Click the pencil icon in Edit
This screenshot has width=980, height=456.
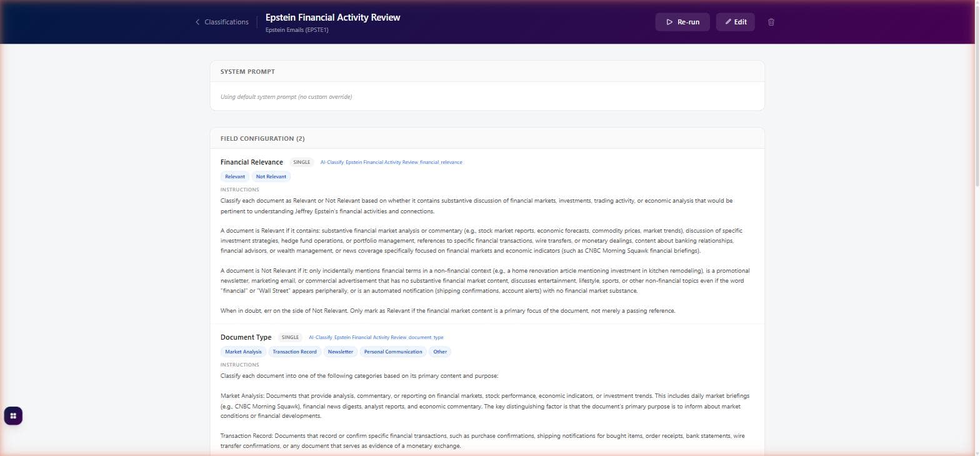click(x=727, y=22)
